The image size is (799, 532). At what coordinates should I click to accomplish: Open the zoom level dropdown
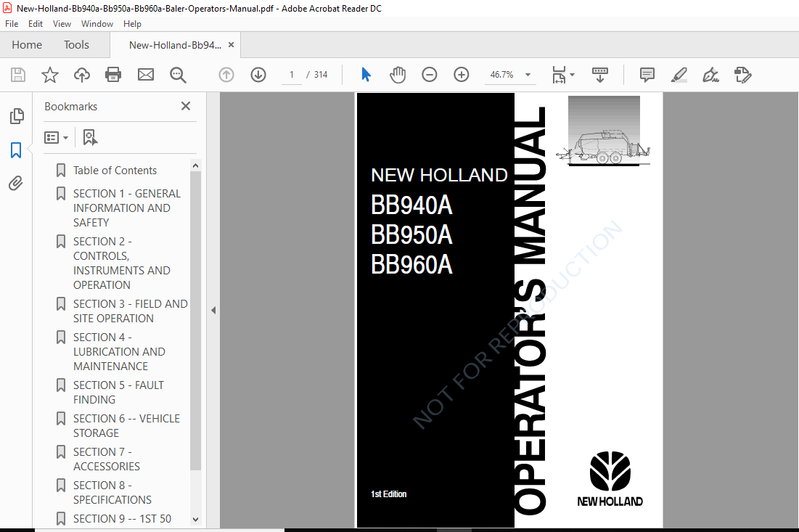tap(528, 75)
